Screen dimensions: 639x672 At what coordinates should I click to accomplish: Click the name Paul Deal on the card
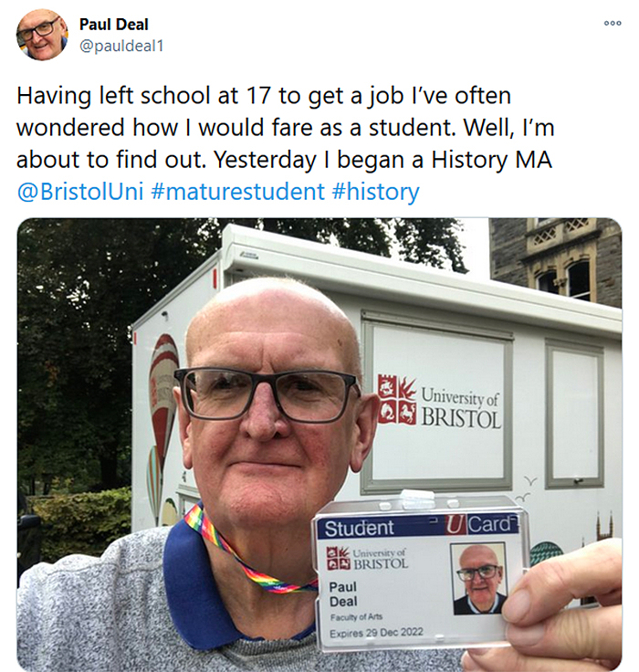click(343, 593)
